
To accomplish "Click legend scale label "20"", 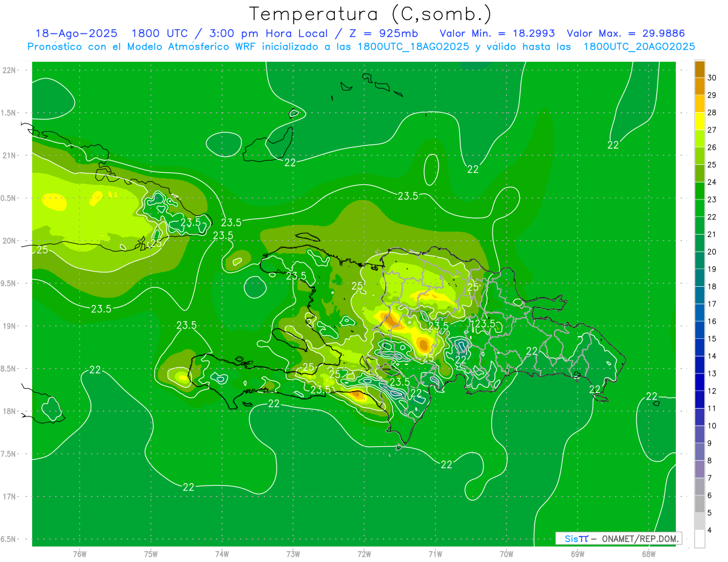I will 712,252.
